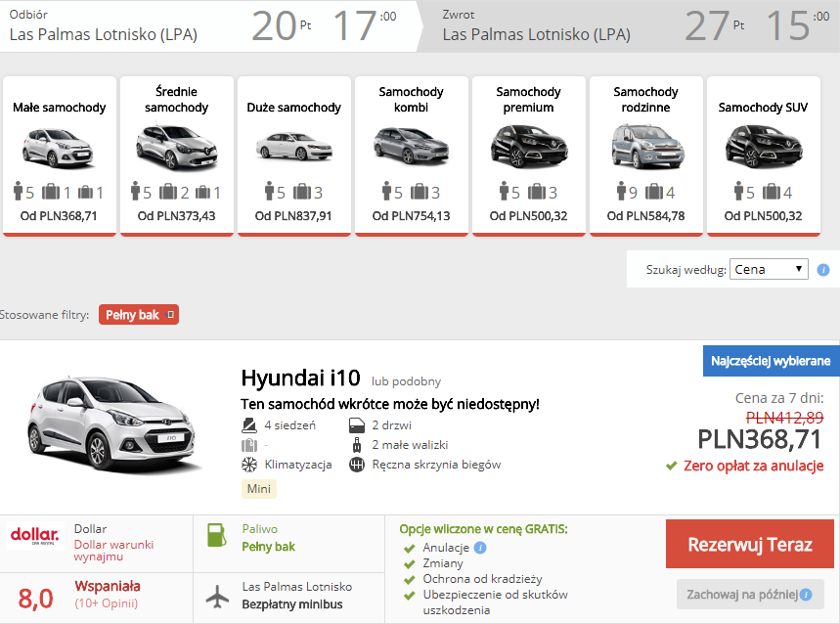Viewport: 840px width, 624px height.
Task: Click the Dollar company logo
Action: (x=35, y=536)
